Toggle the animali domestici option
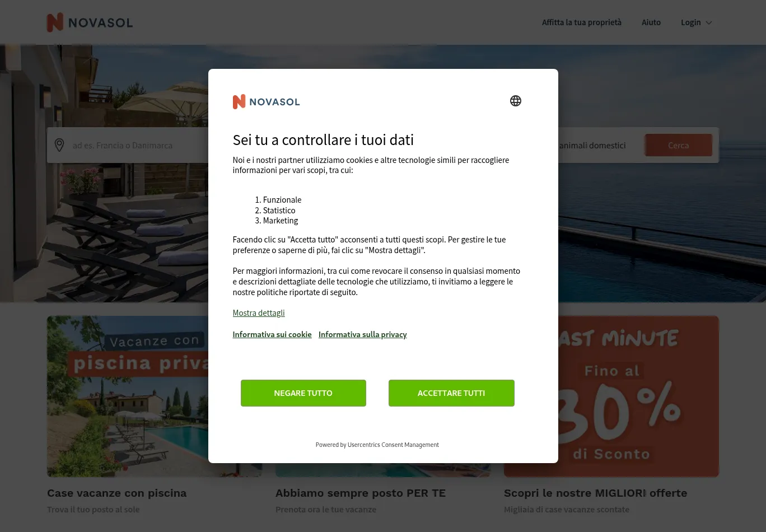This screenshot has width=766, height=532. [x=592, y=145]
